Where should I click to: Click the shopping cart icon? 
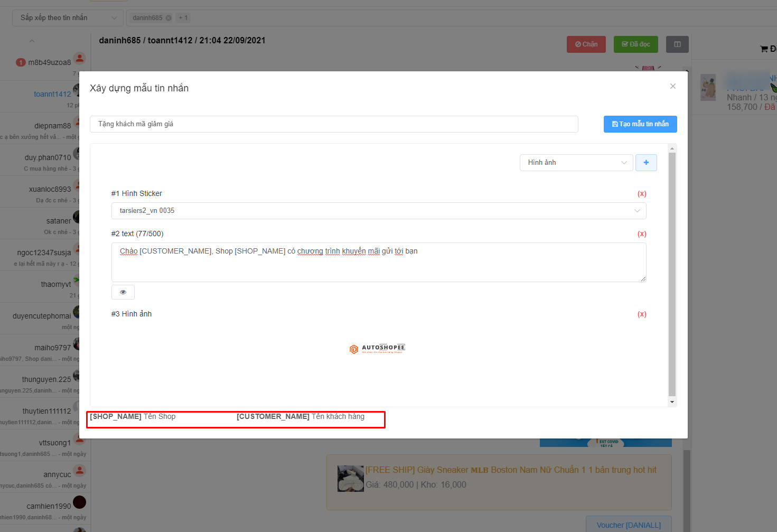click(x=764, y=49)
